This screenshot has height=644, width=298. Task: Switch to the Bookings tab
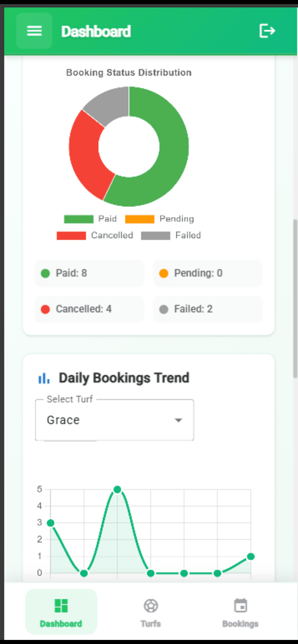240,611
